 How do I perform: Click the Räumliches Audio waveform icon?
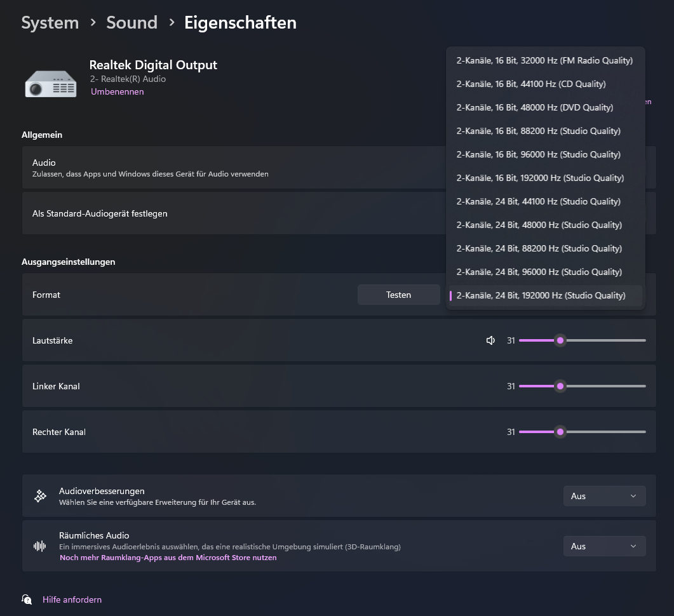tap(40, 546)
